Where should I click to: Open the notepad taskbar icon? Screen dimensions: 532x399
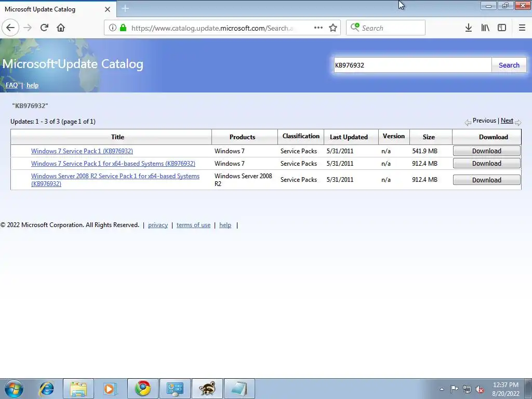coord(239,389)
